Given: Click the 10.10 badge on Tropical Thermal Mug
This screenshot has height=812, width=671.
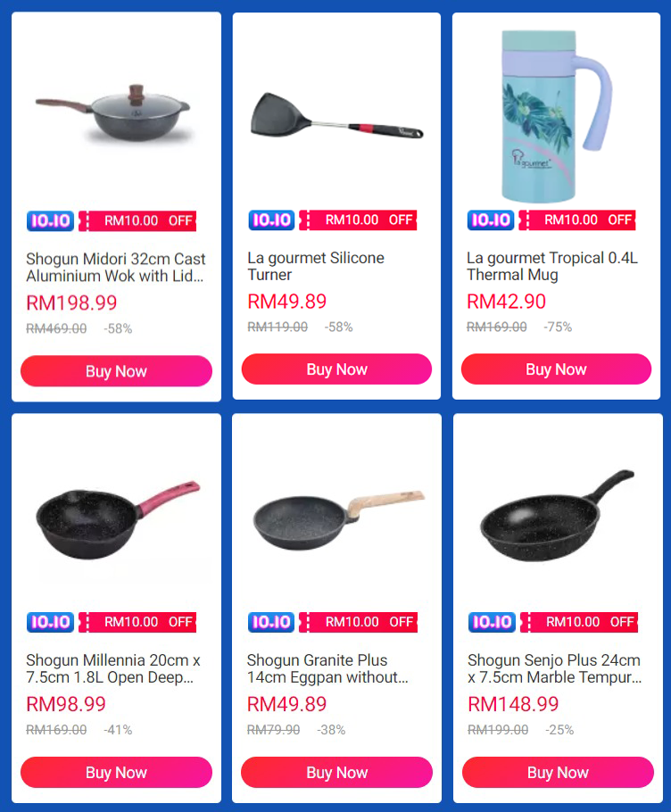Looking at the screenshot, I should click(491, 220).
